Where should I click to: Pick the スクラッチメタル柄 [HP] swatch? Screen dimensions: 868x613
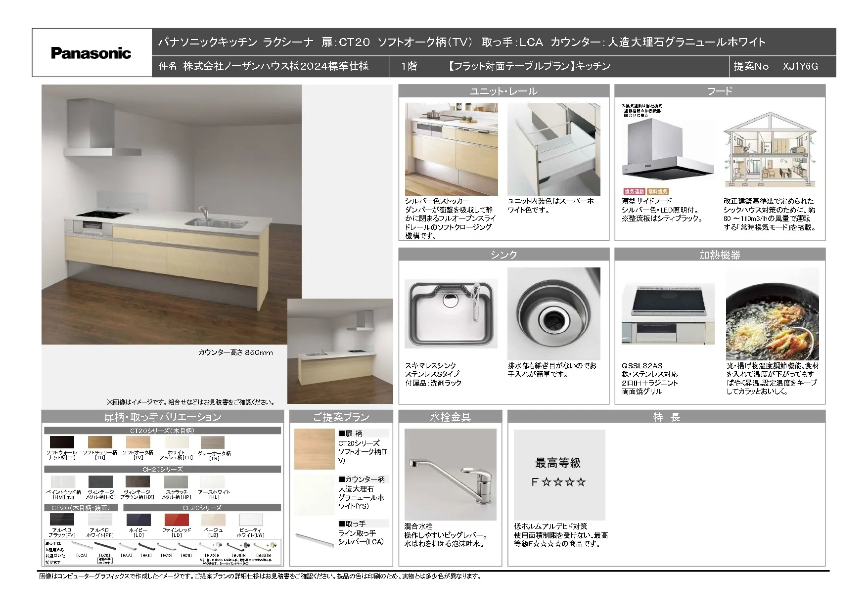click(x=176, y=482)
